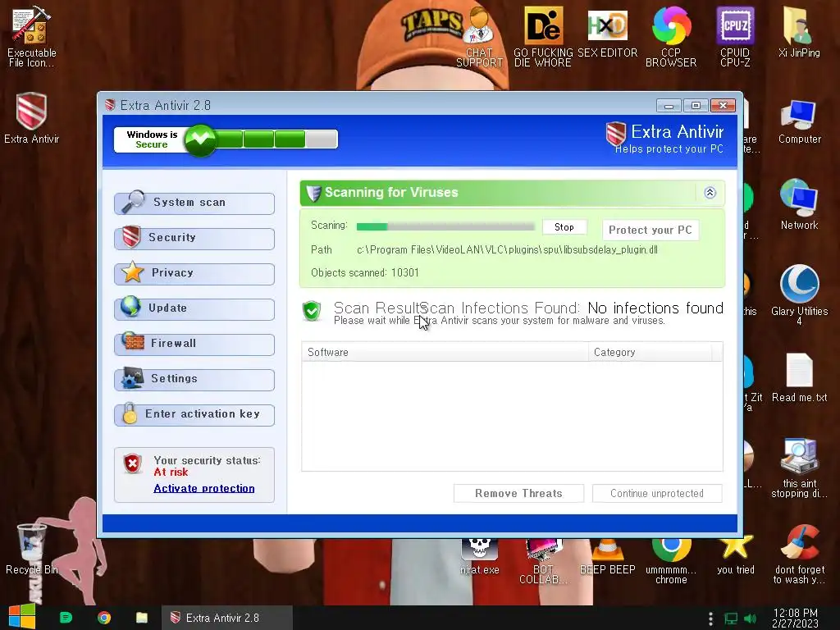Select the CCP BROWSER desktop icon
This screenshot has width=840, height=630.
pos(671,36)
